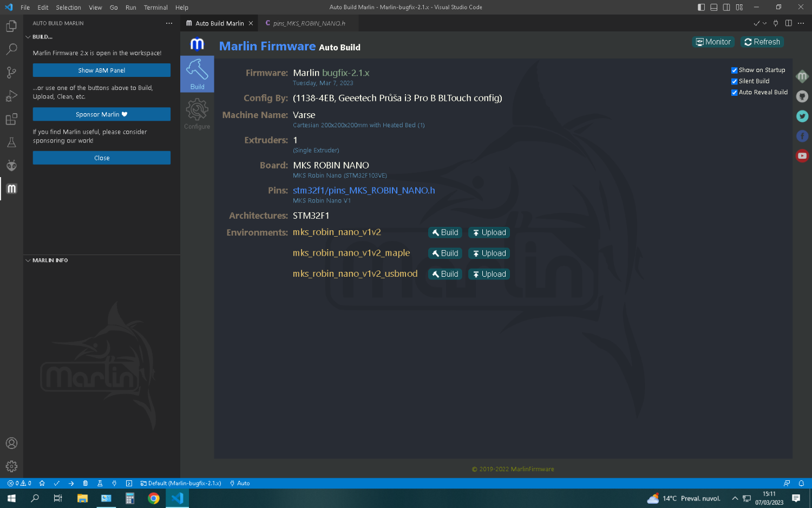Click the PlatformIO Upload arrow in status bar

point(71,483)
